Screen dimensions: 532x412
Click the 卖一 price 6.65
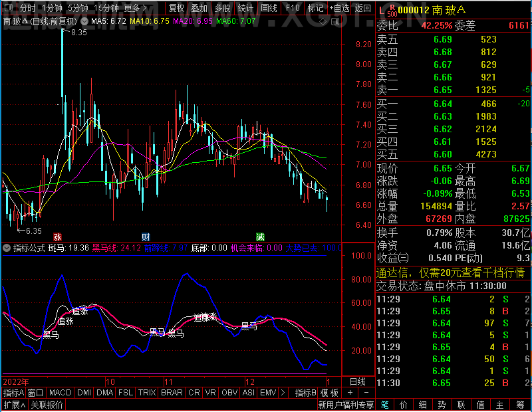coord(443,90)
